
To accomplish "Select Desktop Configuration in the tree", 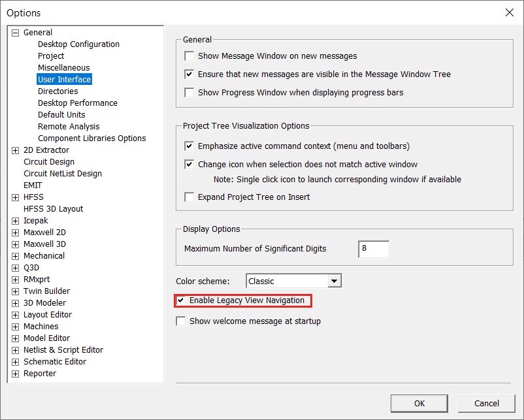I will (x=78, y=44).
